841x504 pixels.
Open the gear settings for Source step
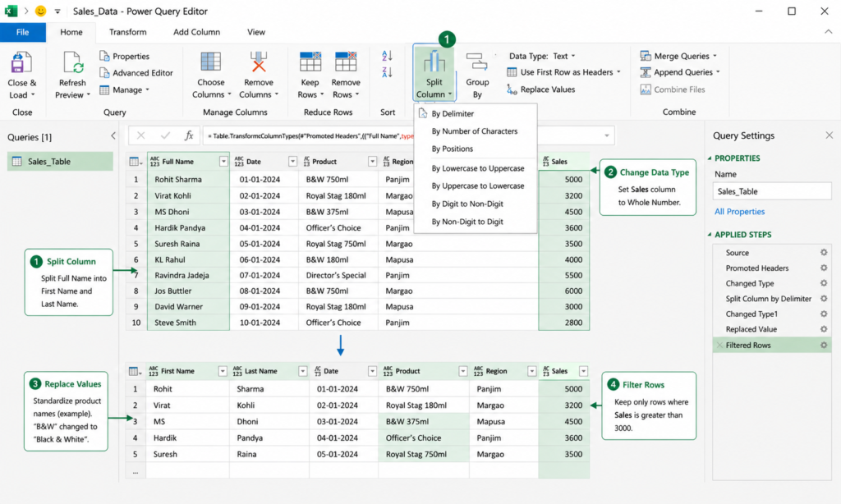[x=823, y=252]
